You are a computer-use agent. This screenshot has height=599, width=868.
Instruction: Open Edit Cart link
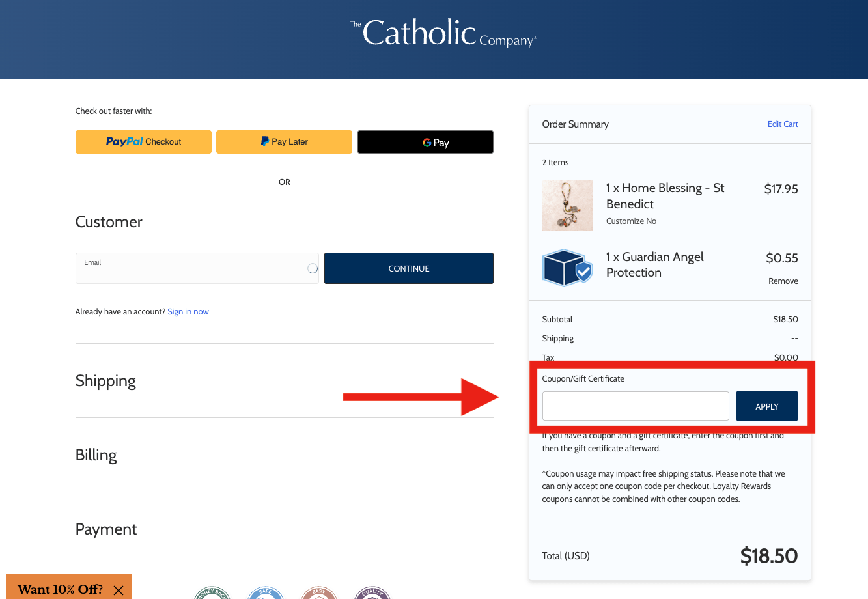pos(783,124)
